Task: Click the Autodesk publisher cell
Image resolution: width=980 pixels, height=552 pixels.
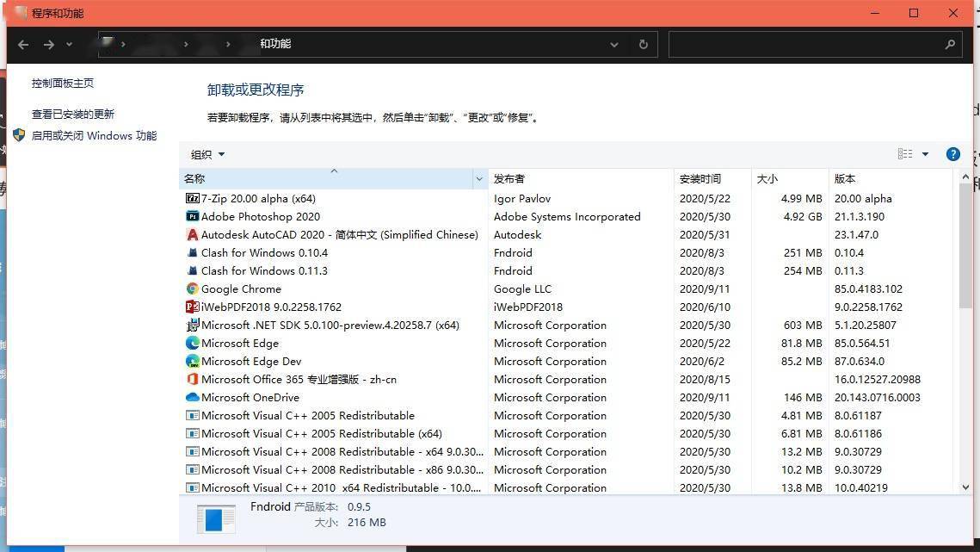Action: (517, 235)
